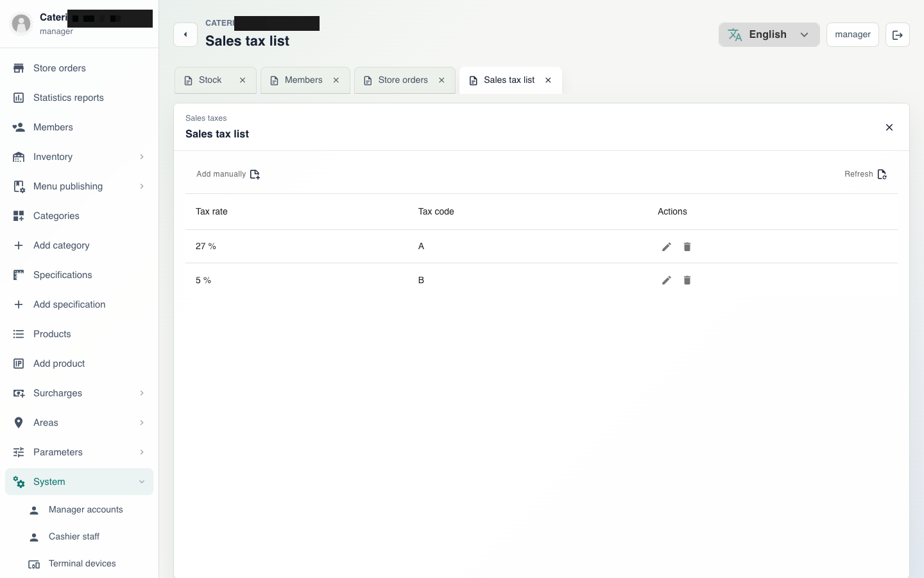Close the Stock tab
This screenshot has width=924, height=578.
pos(243,80)
